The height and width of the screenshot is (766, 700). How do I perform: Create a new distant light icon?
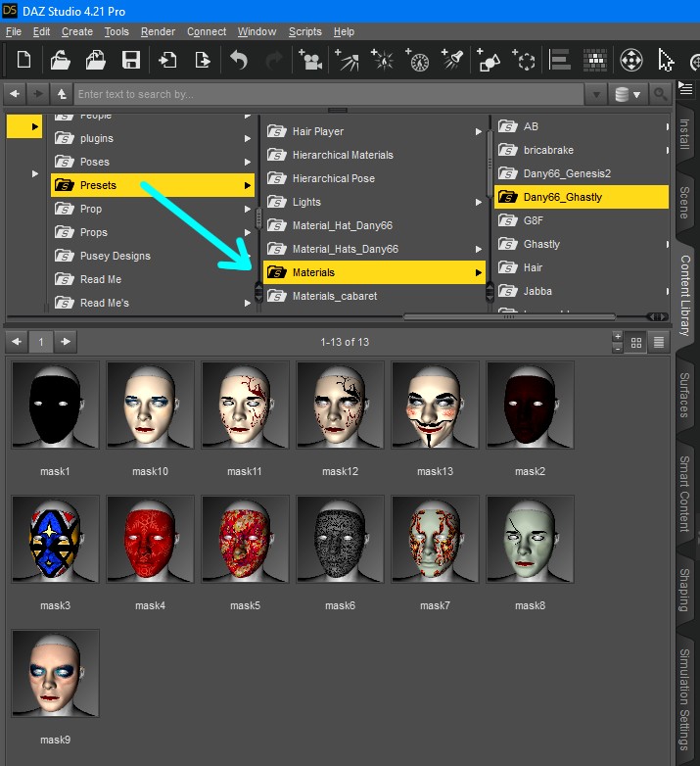tap(348, 60)
